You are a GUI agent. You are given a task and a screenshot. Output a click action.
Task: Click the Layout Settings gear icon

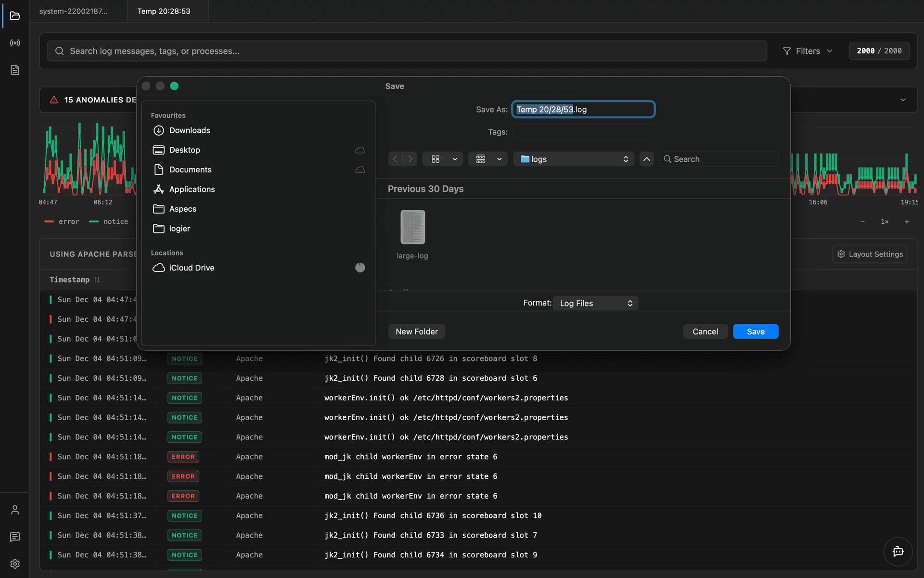click(x=841, y=254)
